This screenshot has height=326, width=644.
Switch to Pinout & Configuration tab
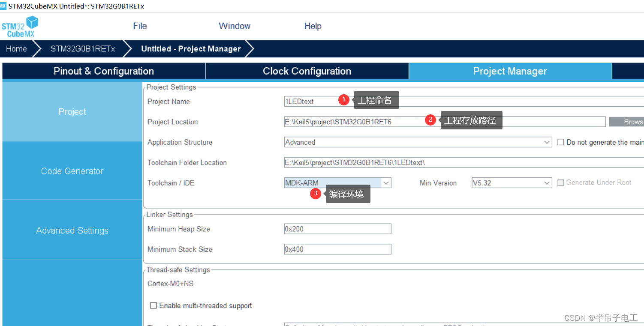tap(104, 71)
